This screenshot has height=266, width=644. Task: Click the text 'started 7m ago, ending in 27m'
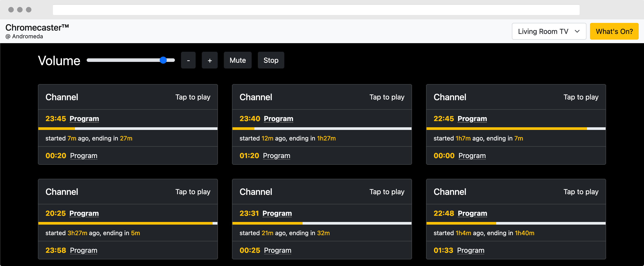(89, 138)
